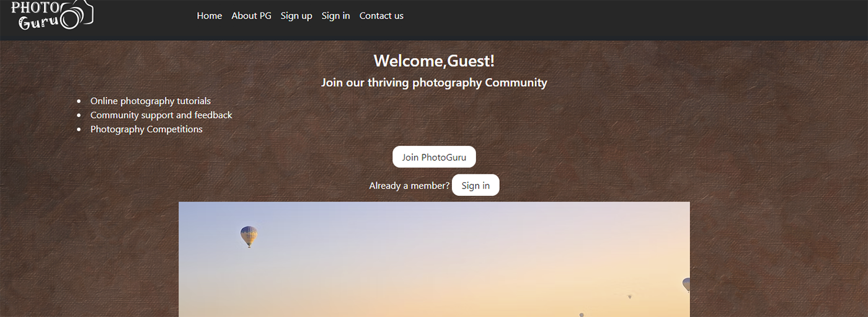Image resolution: width=868 pixels, height=317 pixels.
Task: Click the 'Welcome,Guest!' heading
Action: point(434,61)
